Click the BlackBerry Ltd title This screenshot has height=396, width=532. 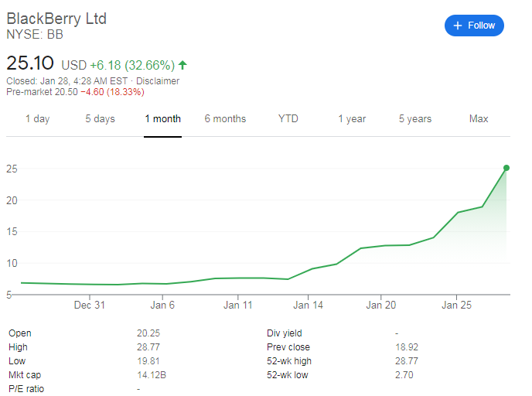pos(56,19)
